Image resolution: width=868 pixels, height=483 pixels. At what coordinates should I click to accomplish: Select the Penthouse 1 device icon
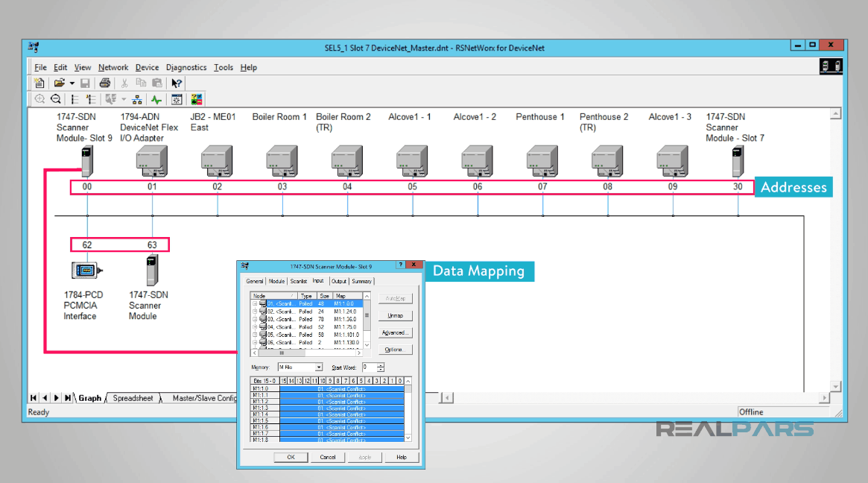pos(542,161)
